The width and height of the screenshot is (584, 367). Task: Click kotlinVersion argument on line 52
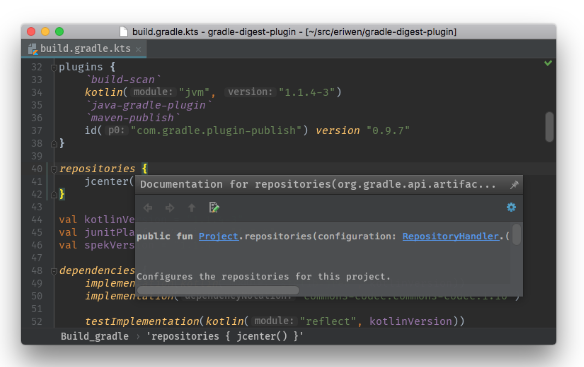(x=410, y=321)
